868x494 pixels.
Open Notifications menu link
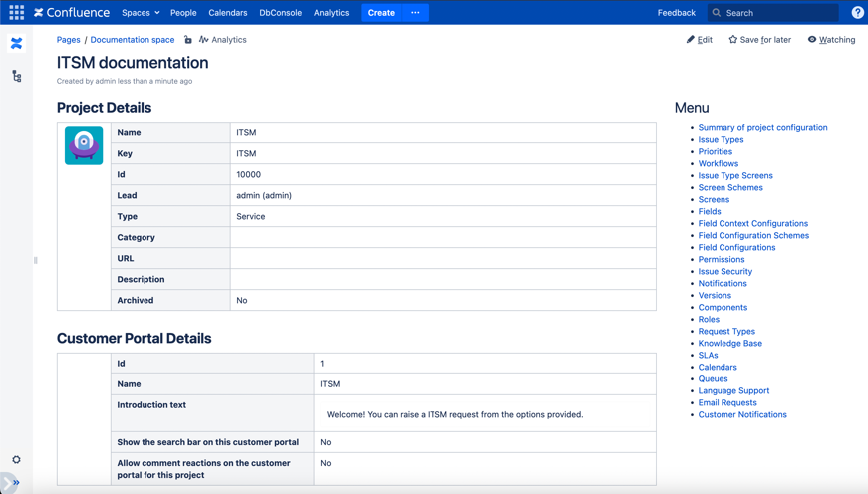(x=723, y=283)
